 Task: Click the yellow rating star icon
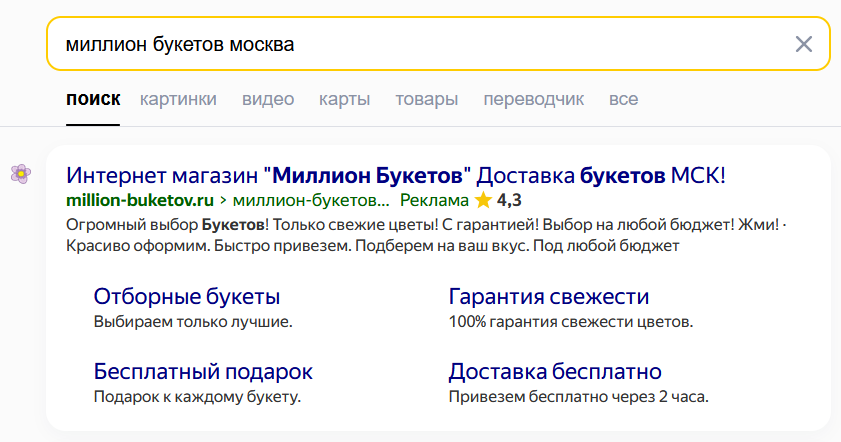click(483, 200)
